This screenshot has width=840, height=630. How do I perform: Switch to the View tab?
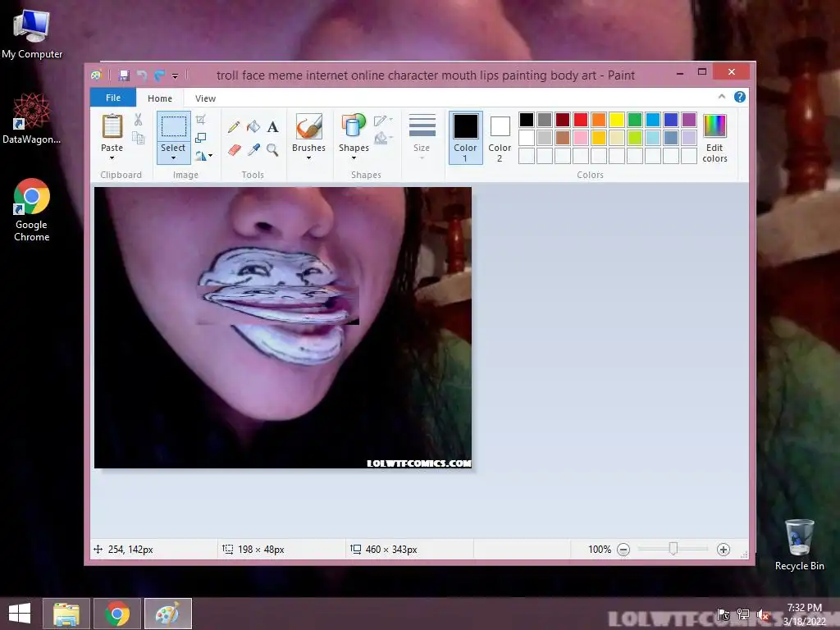[x=206, y=98]
